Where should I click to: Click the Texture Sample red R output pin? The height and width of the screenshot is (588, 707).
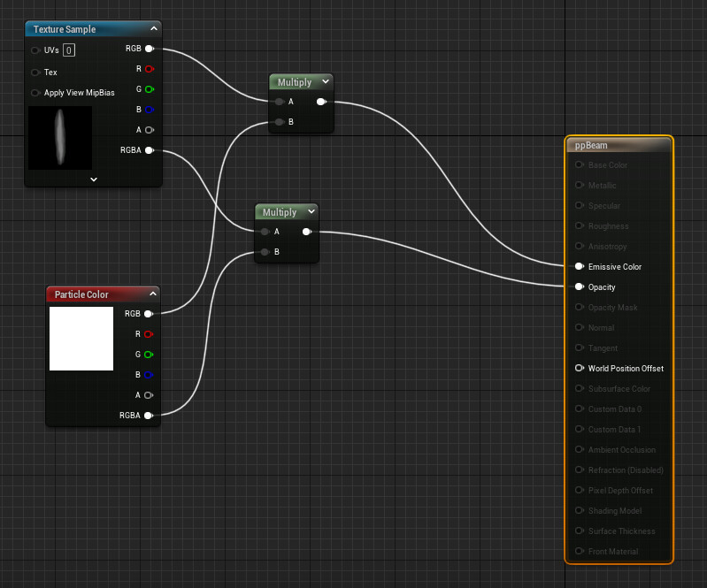149,68
